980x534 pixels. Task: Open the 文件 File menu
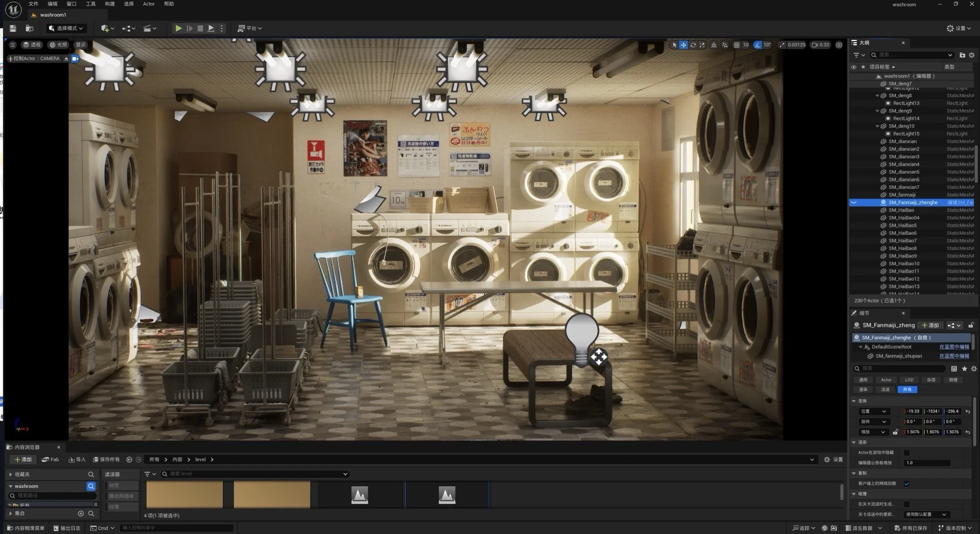(x=34, y=4)
